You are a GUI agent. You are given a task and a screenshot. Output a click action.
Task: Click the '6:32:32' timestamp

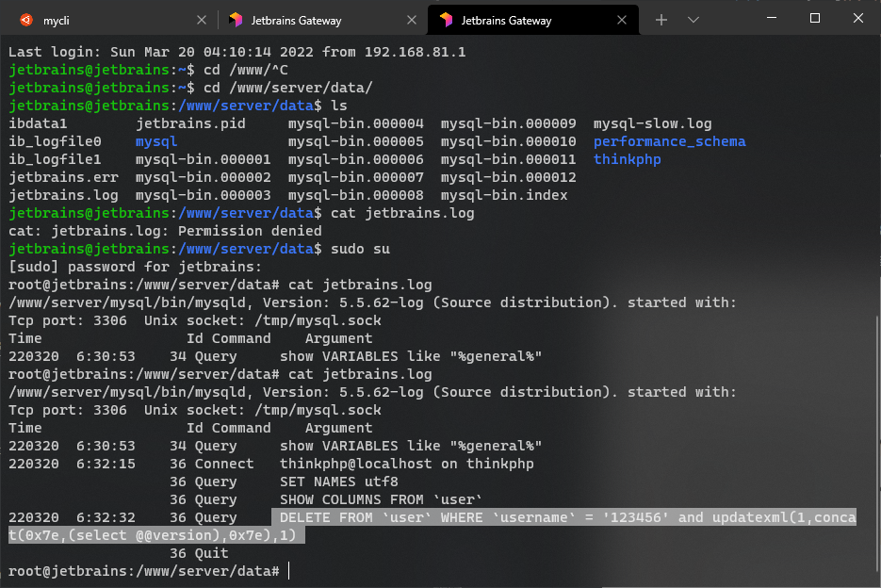(x=106, y=517)
